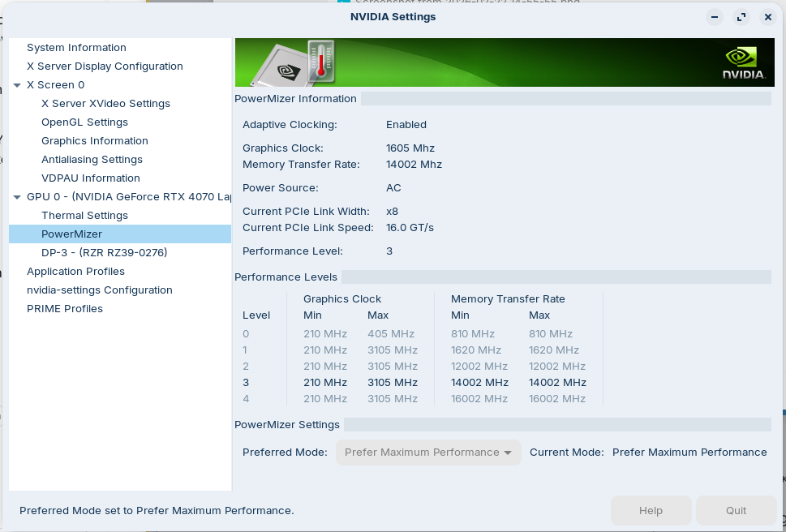Select X Server XVideo Settings
Screen dimensions: 786x532
click(x=105, y=104)
